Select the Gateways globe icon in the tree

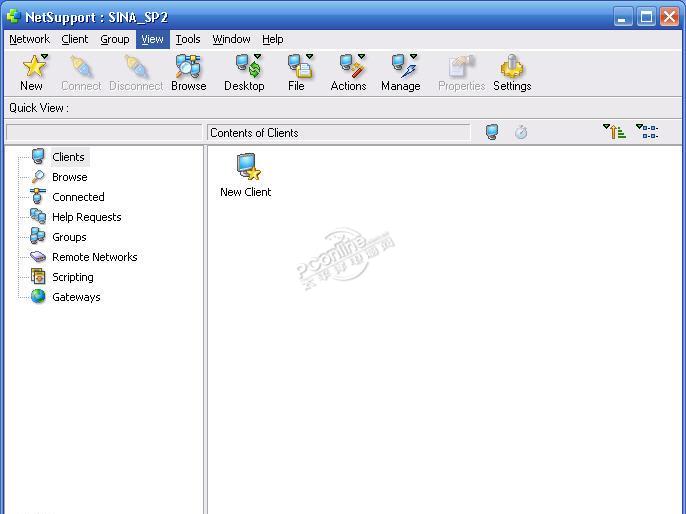(38, 297)
